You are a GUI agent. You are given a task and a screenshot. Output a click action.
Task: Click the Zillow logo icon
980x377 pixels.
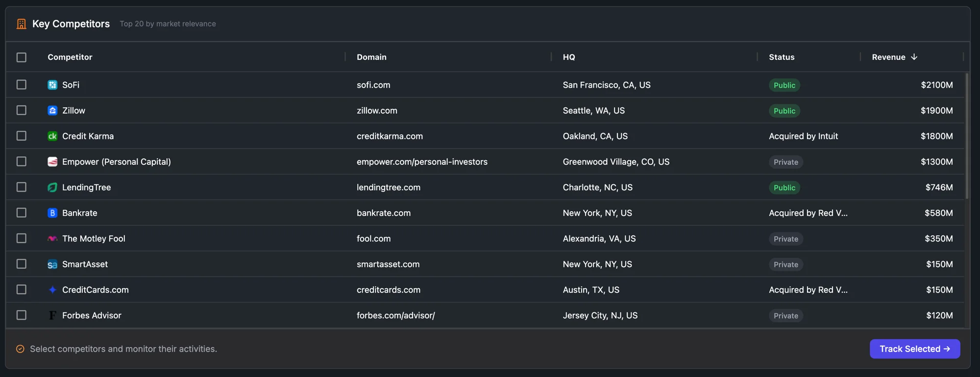click(52, 110)
